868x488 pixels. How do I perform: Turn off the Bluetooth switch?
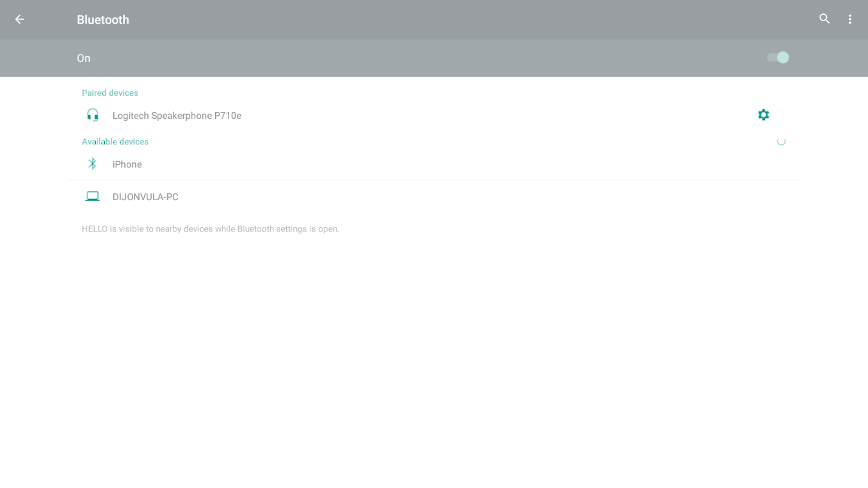coord(778,58)
